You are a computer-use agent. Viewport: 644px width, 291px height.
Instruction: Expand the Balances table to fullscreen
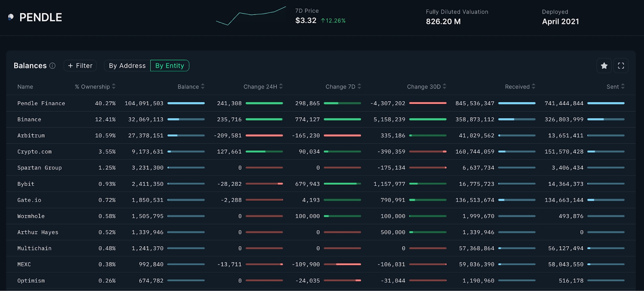(x=621, y=66)
